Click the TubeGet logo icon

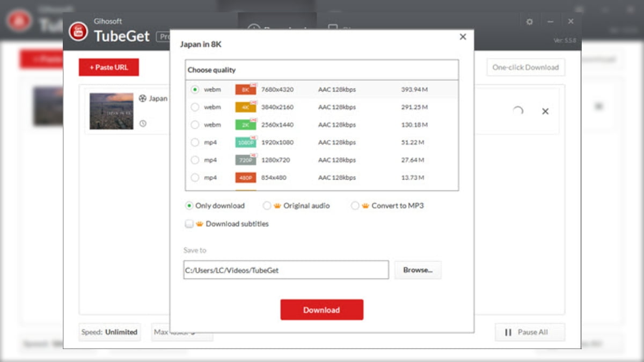point(78,31)
